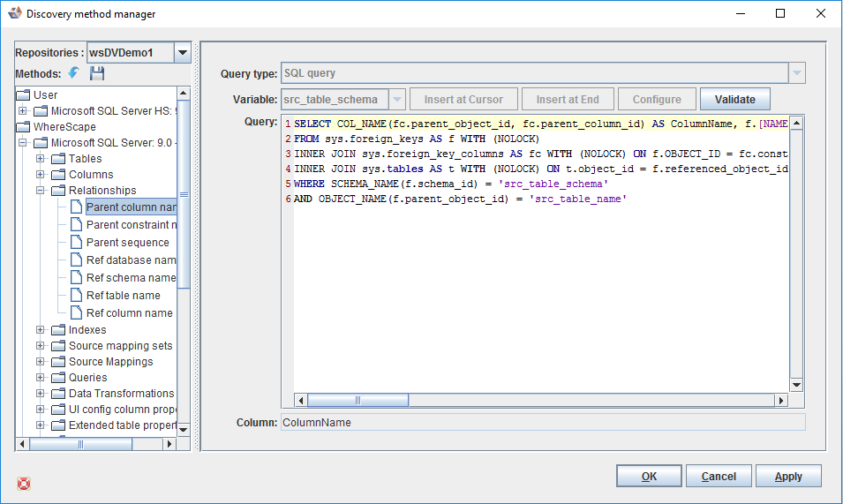Click the Cancel button
Image resolution: width=843 pixels, height=504 pixels.
pos(719,476)
